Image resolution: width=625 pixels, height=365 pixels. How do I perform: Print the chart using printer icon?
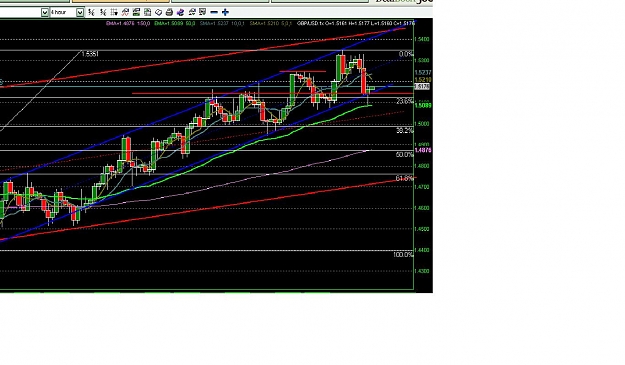[x=169, y=12]
